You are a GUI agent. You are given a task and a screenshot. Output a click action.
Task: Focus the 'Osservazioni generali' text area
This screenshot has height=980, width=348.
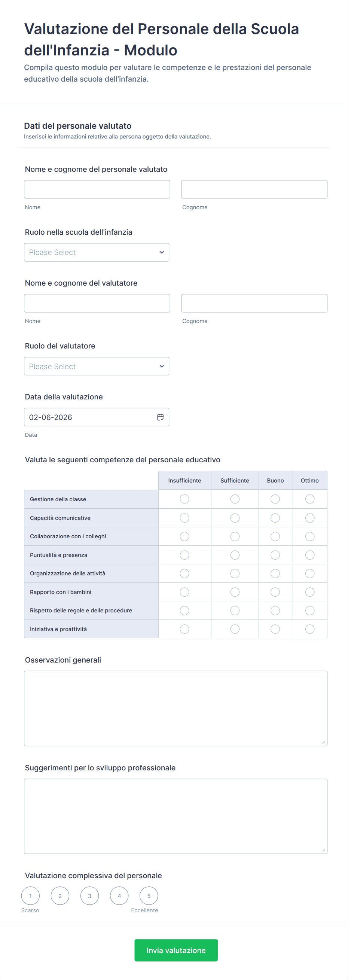click(176, 708)
